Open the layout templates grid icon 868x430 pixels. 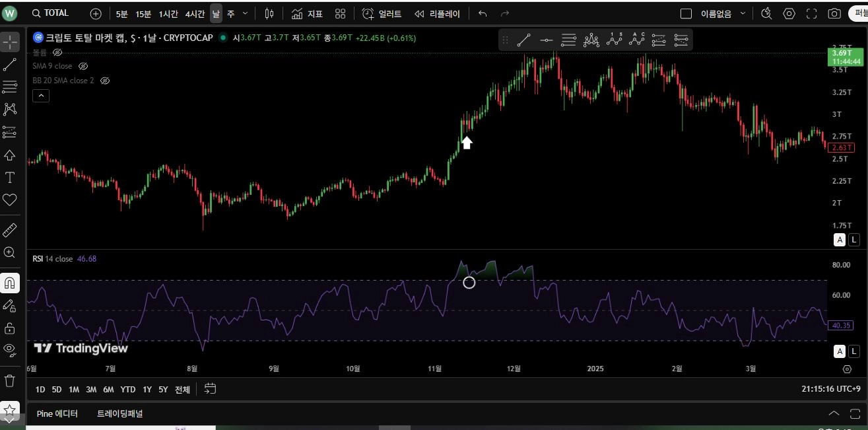tap(340, 13)
